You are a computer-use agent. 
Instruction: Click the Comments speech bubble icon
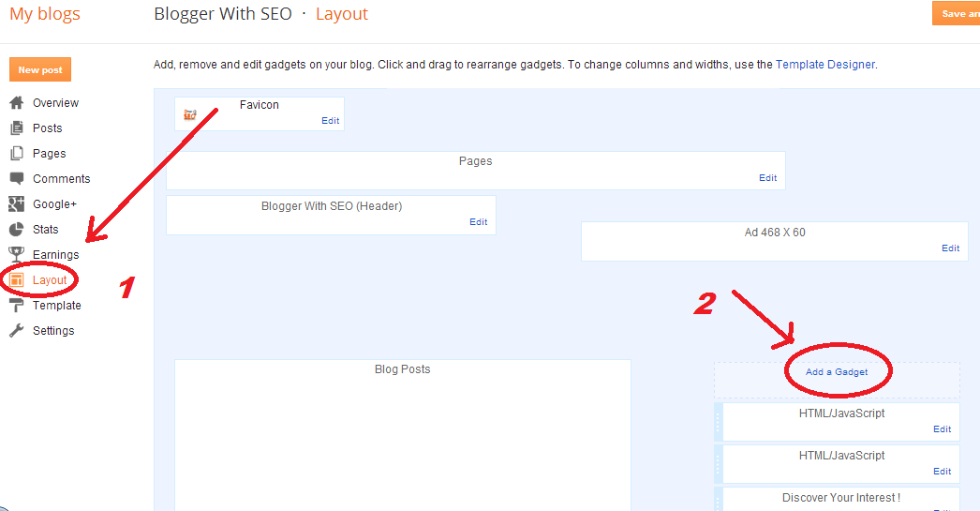pos(17,178)
